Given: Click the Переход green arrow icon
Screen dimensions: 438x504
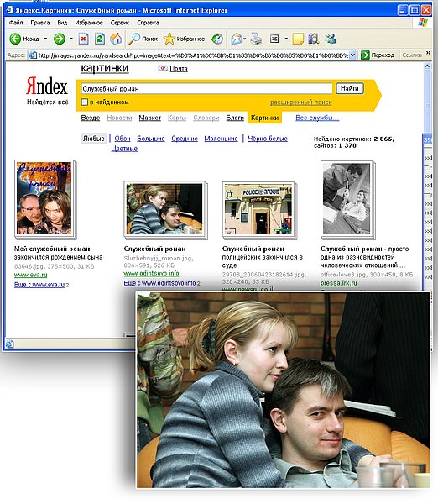Looking at the screenshot, I should click(365, 55).
